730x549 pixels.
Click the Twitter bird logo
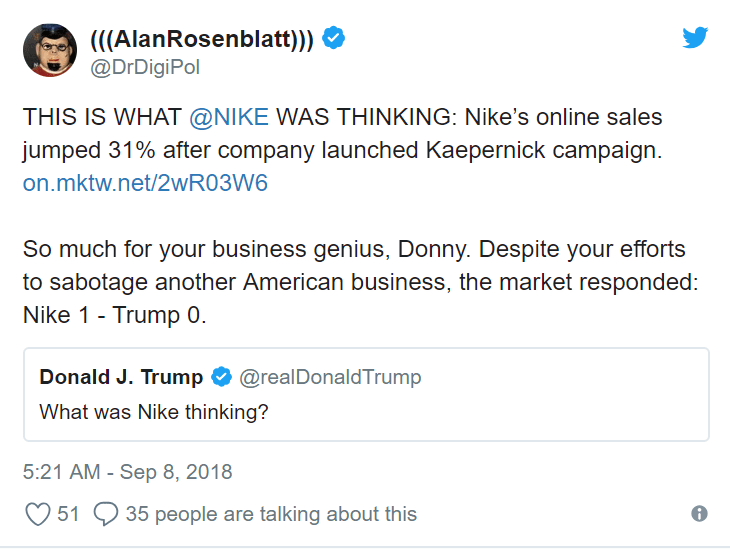[696, 37]
